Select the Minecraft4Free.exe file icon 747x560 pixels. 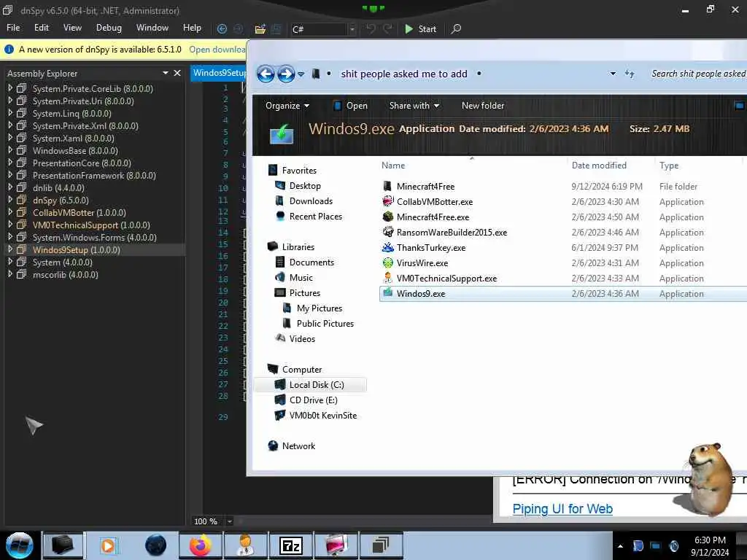[x=388, y=217]
